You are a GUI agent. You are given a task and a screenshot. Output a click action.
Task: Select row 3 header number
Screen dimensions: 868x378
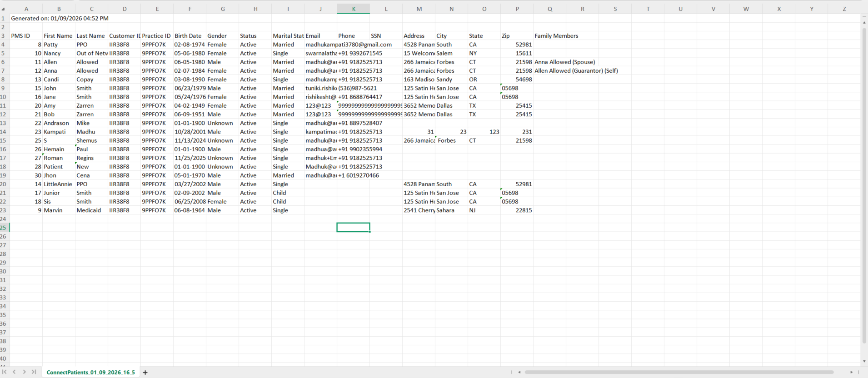pos(3,36)
